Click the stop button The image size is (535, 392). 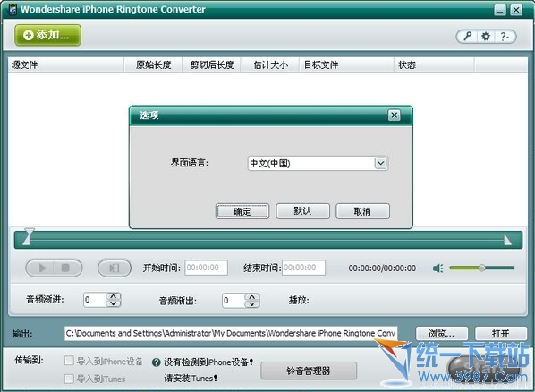66,268
